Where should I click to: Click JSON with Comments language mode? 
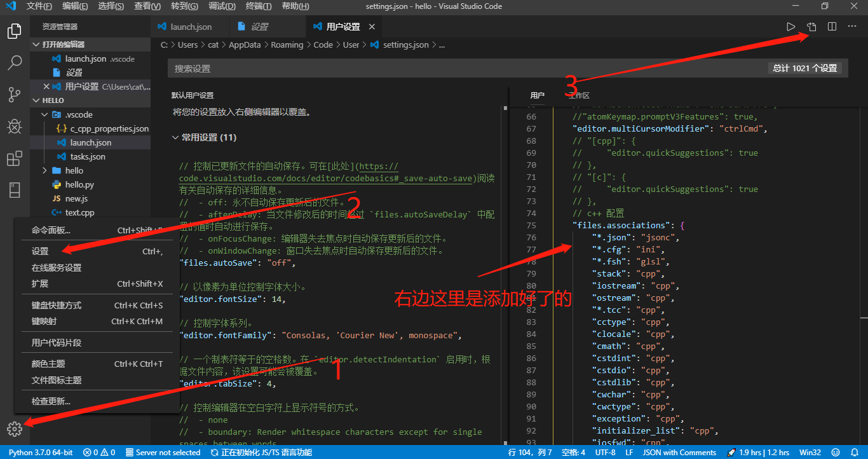point(679,453)
